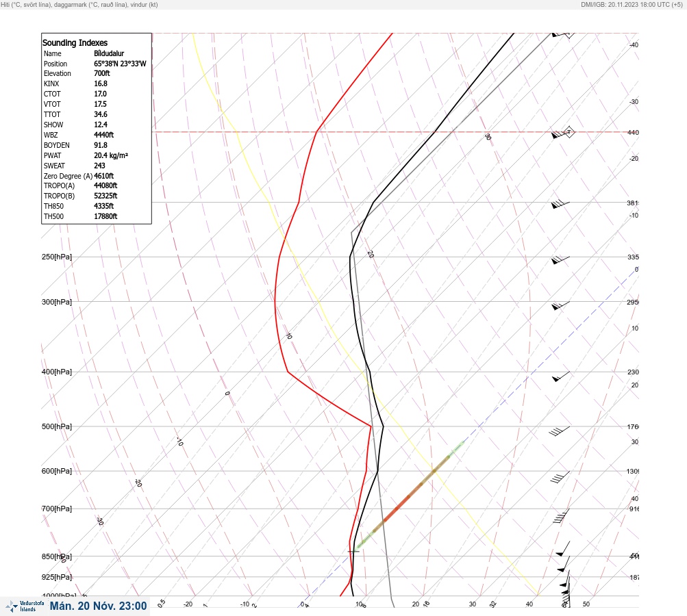Click the red-green highlighted segment on the zero isotherm

pyautogui.click(x=410, y=496)
